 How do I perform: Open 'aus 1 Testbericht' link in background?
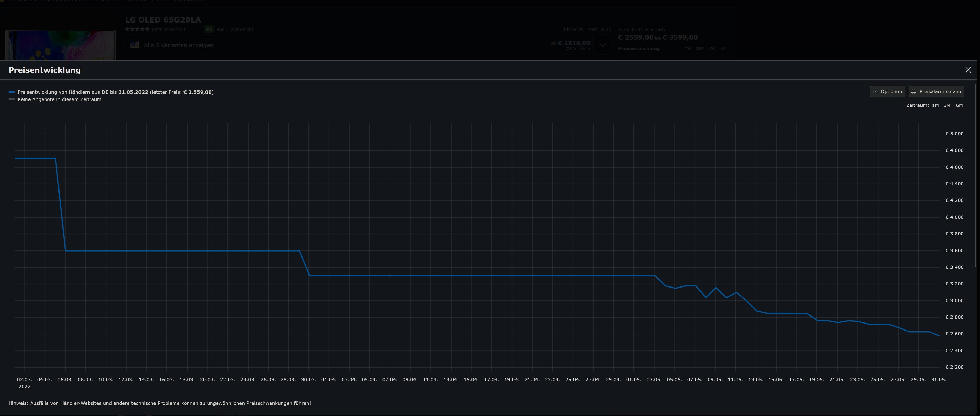point(235,29)
